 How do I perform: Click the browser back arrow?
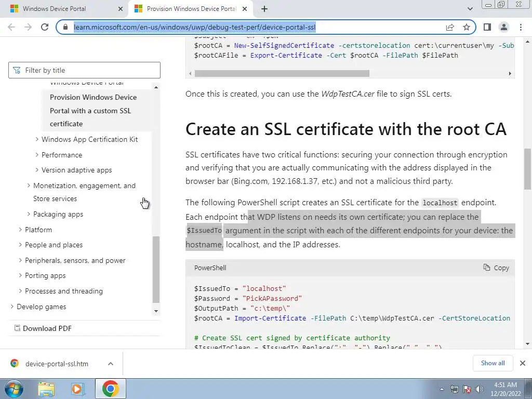coord(11,27)
